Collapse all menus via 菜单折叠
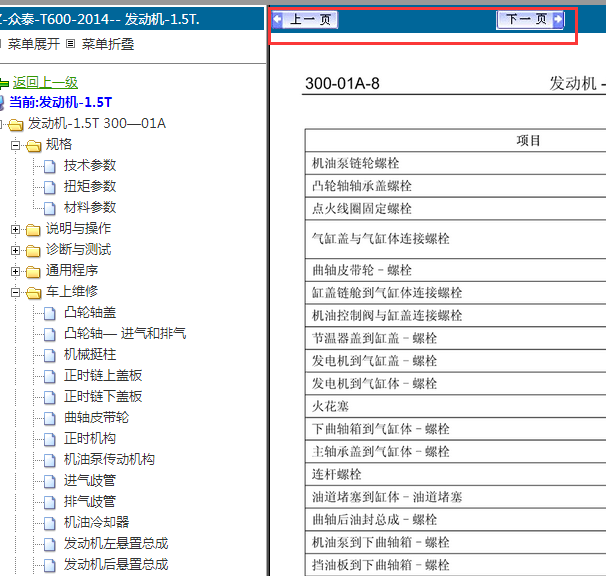Screen dimensions: 606x576 coord(108,44)
